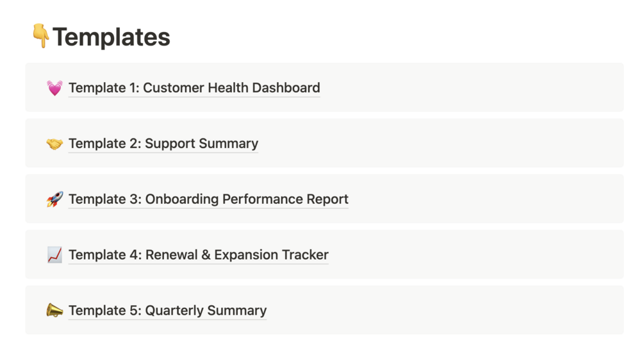Open Template 4: Renewal & Expansion Tracker
The height and width of the screenshot is (361, 644).
(199, 255)
